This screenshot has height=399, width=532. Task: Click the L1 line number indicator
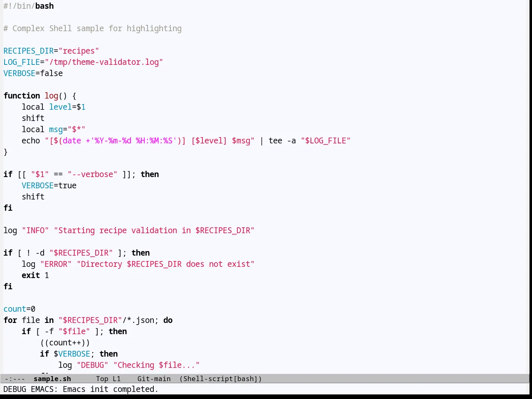point(117,379)
